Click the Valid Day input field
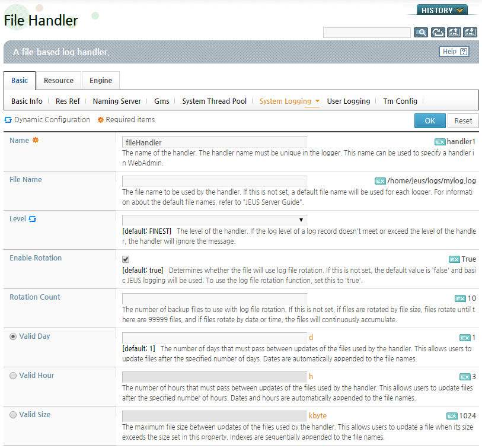Image resolution: width=482 pixels, height=448 pixels. pyautogui.click(x=215, y=338)
